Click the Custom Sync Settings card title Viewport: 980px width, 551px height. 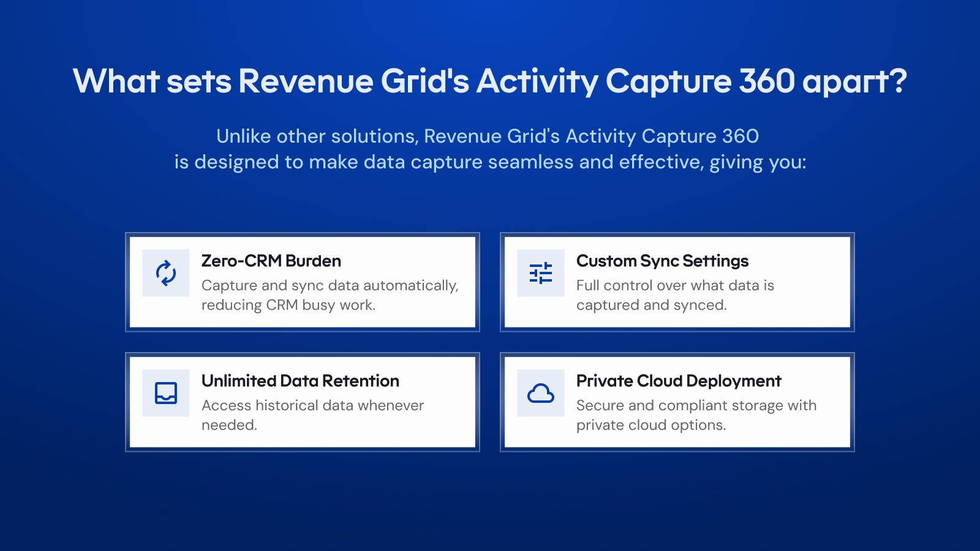point(662,261)
